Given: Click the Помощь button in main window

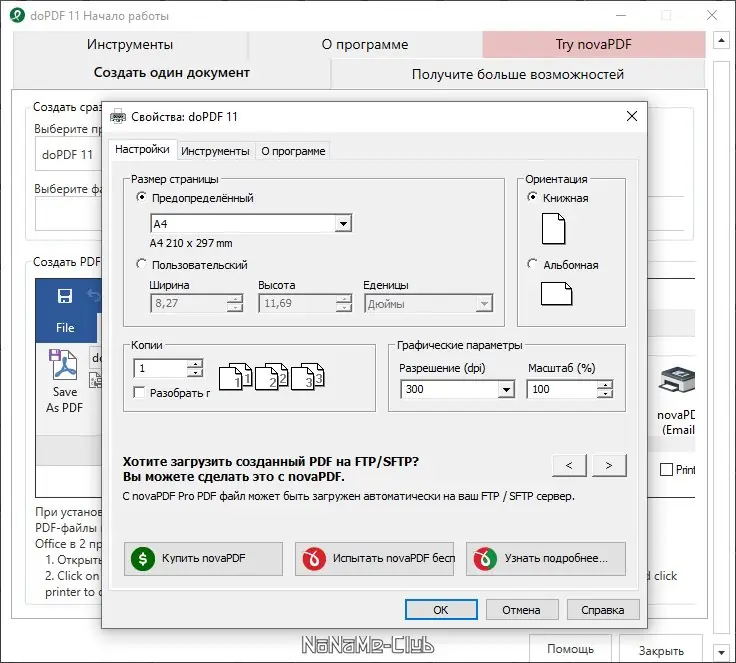Looking at the screenshot, I should point(570,649).
